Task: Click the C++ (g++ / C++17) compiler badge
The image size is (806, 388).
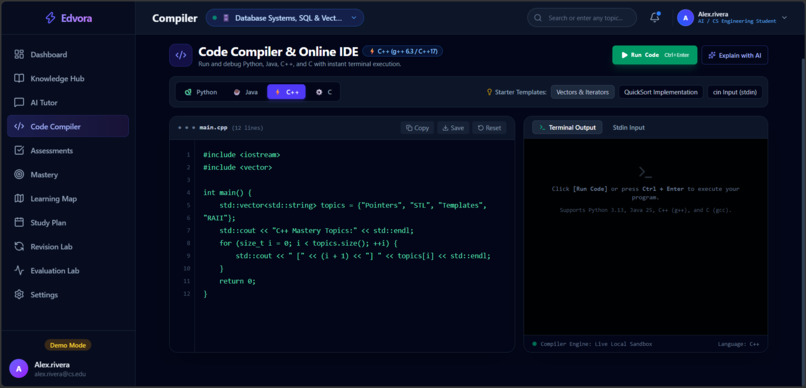Action: coord(402,51)
